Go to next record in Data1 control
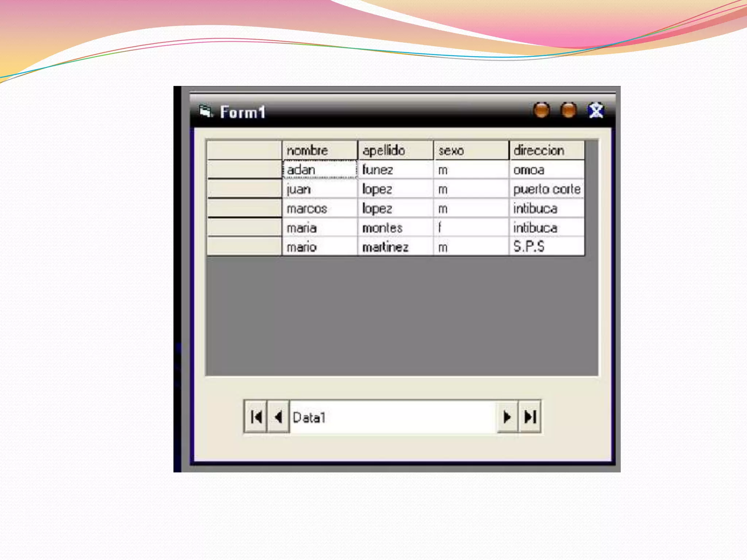This screenshot has width=747, height=560. click(507, 417)
